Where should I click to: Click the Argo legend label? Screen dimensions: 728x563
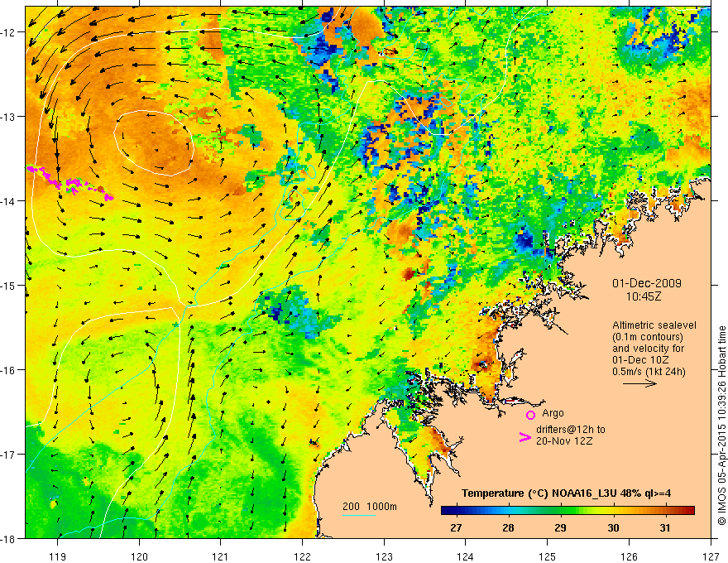tap(553, 413)
